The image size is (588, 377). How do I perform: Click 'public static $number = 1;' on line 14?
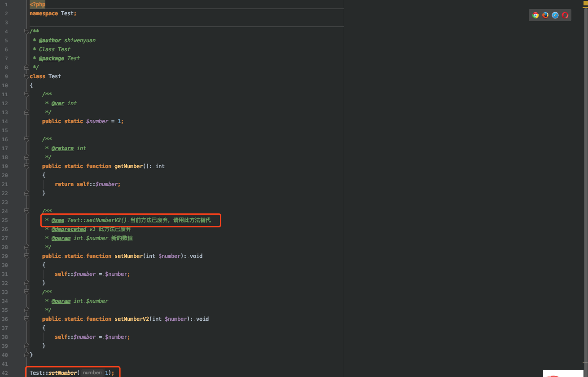coord(83,121)
